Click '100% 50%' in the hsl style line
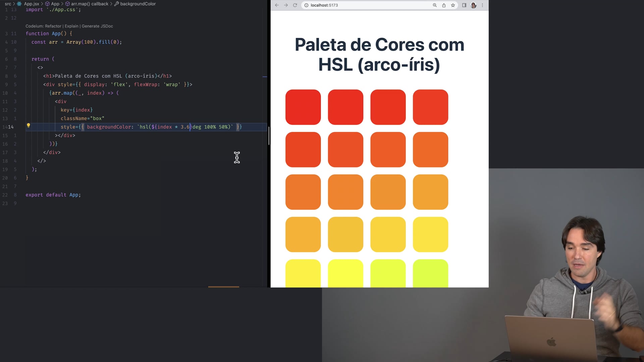The width and height of the screenshot is (644, 362). point(216,127)
